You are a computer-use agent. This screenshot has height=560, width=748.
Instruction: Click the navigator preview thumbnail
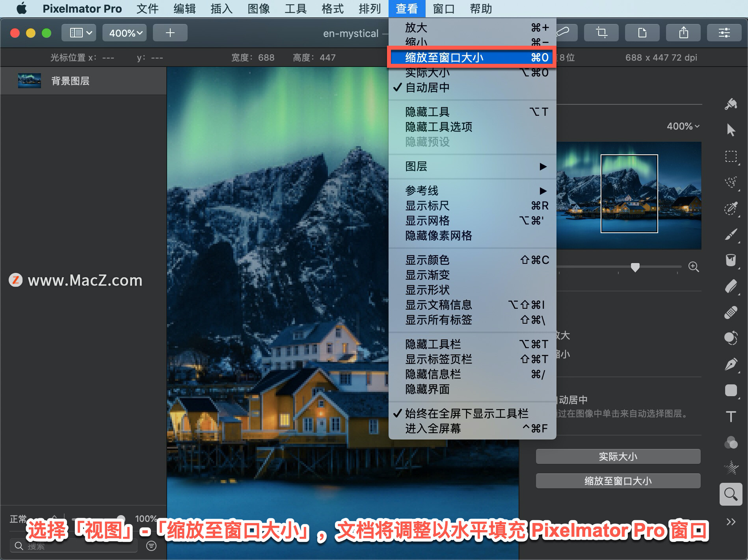click(629, 195)
